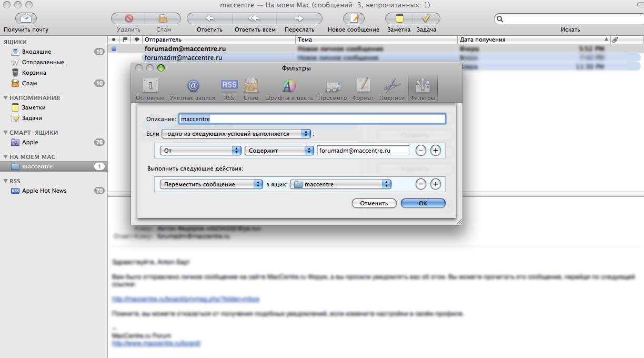This screenshot has width=644, height=358.
Task: Open the RSS preferences pane
Action: coord(229,89)
